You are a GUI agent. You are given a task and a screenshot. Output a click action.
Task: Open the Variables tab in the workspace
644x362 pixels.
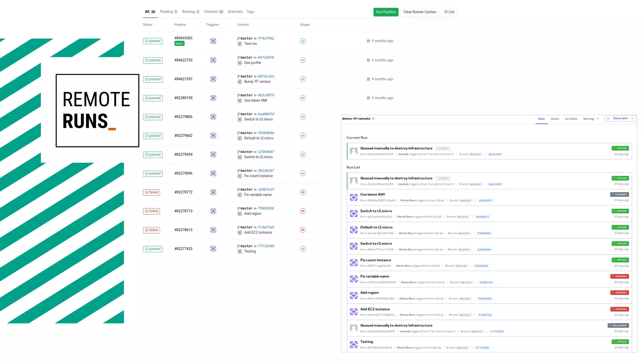pos(571,119)
